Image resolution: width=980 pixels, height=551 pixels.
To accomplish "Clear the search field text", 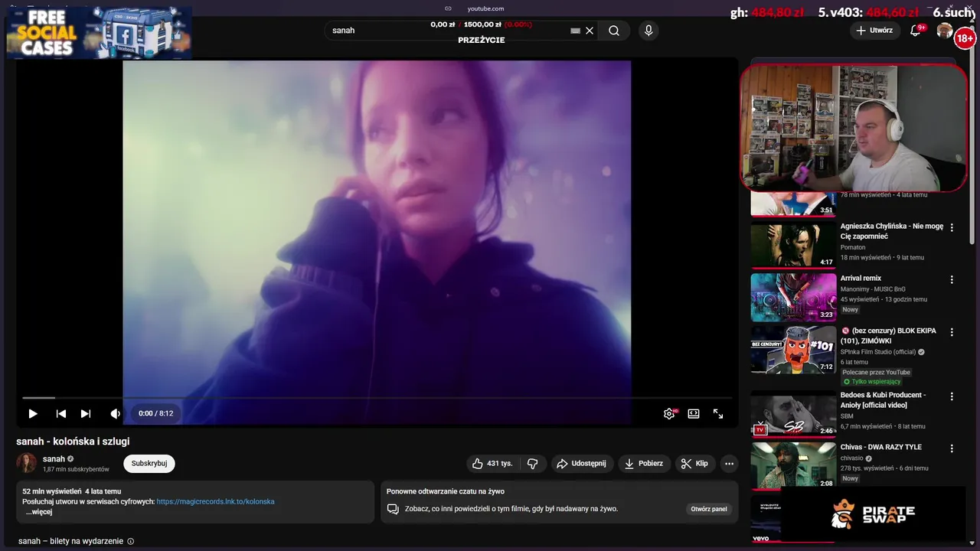I will click(x=590, y=31).
